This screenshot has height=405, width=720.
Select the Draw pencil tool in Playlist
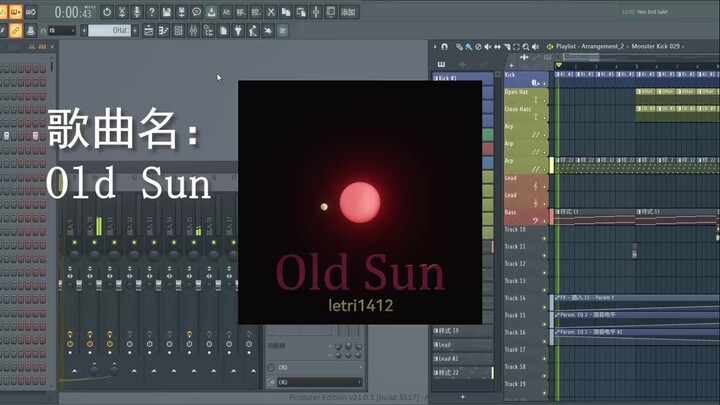459,46
